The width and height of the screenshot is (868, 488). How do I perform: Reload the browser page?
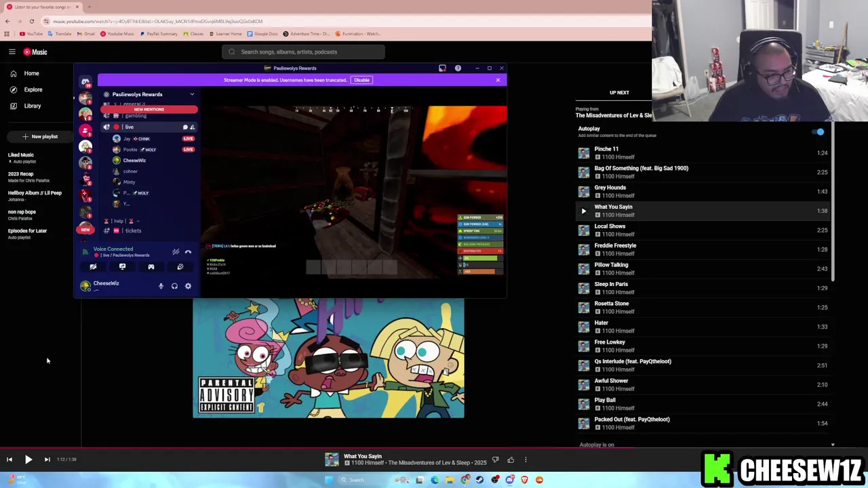[31, 21]
